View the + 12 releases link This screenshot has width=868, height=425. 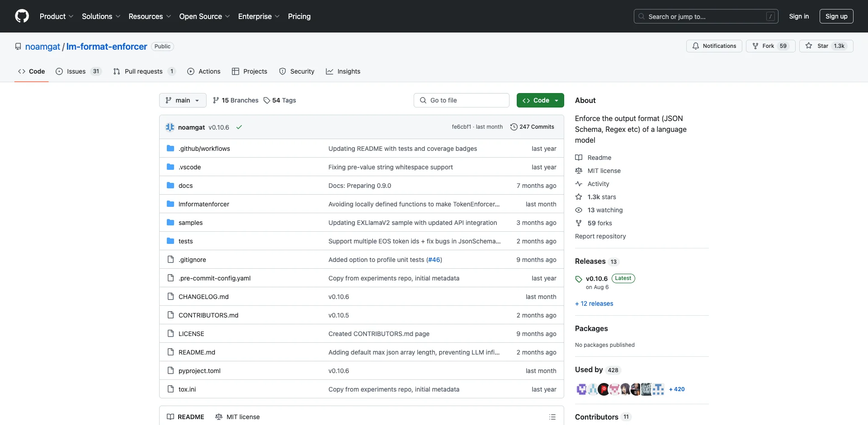594,304
